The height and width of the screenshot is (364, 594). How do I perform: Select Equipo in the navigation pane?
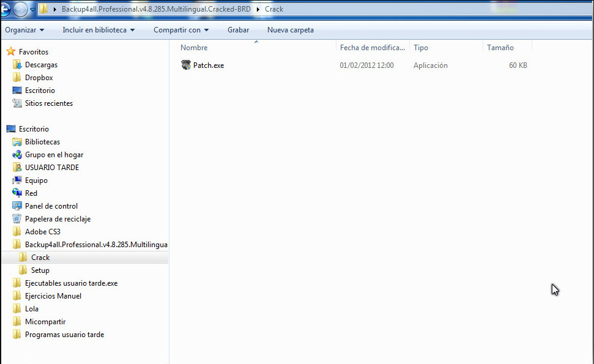pyautogui.click(x=36, y=180)
